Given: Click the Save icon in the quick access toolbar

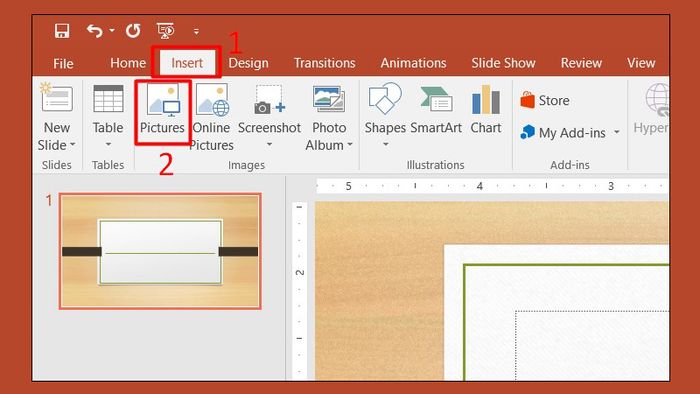Looking at the screenshot, I should (62, 31).
